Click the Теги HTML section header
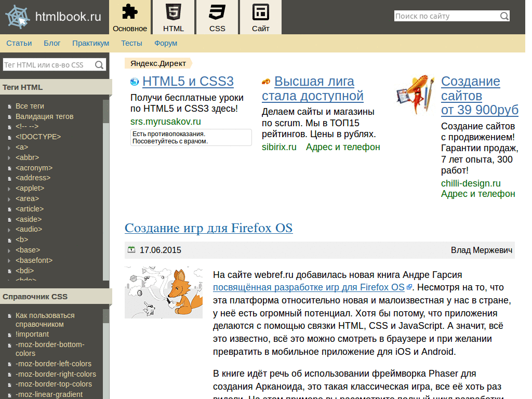 [56, 87]
